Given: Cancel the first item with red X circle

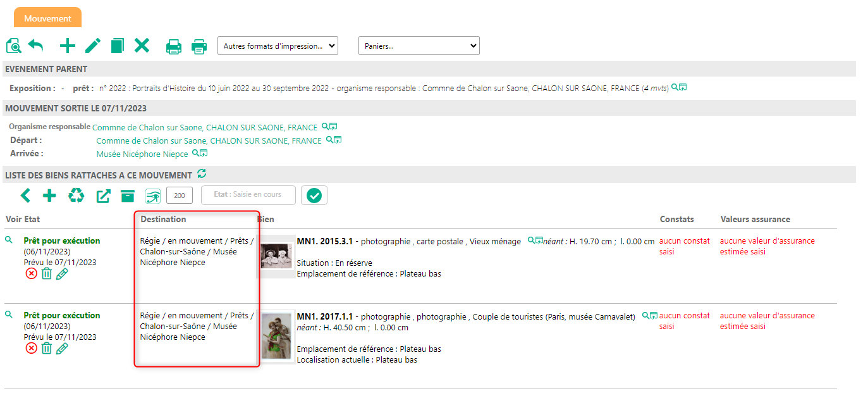Looking at the screenshot, I should 31,274.
